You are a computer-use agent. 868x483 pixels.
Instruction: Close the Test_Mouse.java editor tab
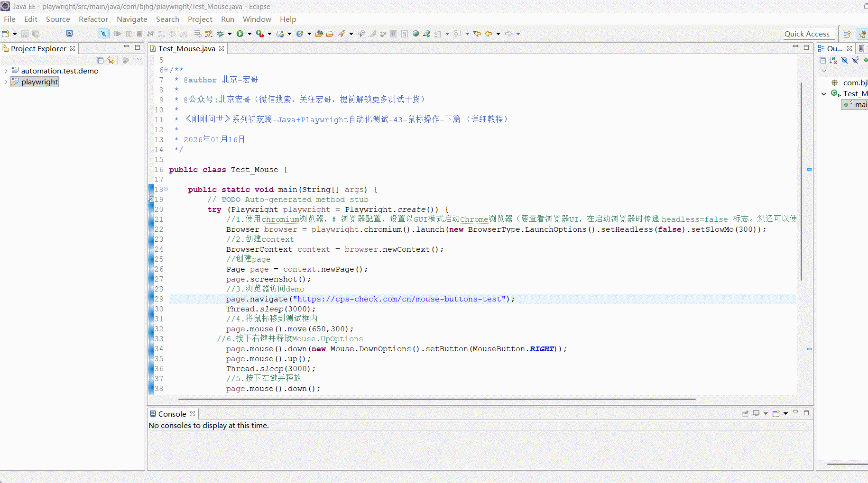pos(222,48)
